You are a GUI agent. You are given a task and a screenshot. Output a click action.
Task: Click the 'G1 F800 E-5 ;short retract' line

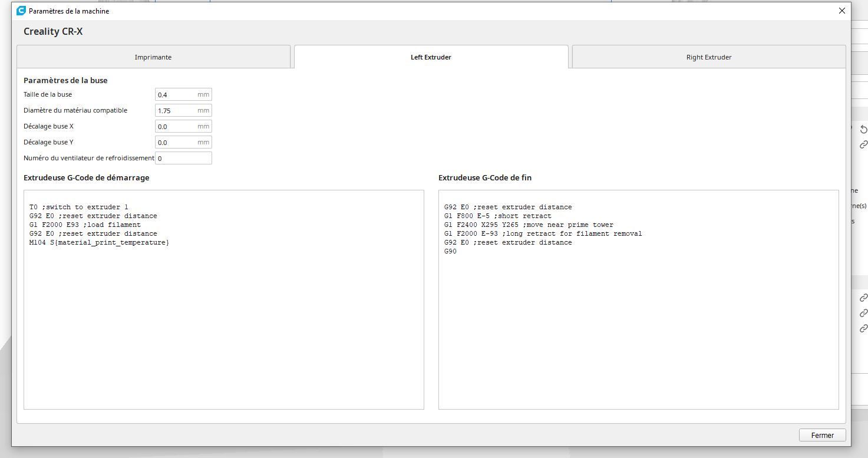point(498,216)
